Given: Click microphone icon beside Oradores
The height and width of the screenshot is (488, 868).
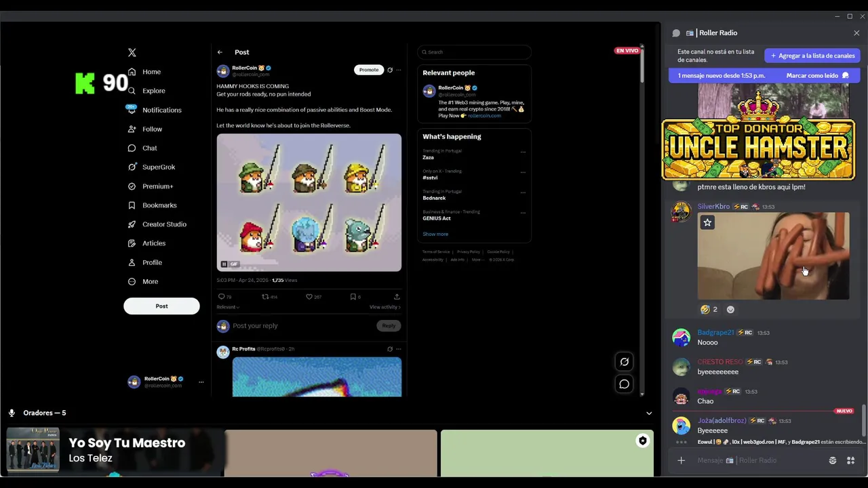Looking at the screenshot, I should tap(12, 413).
